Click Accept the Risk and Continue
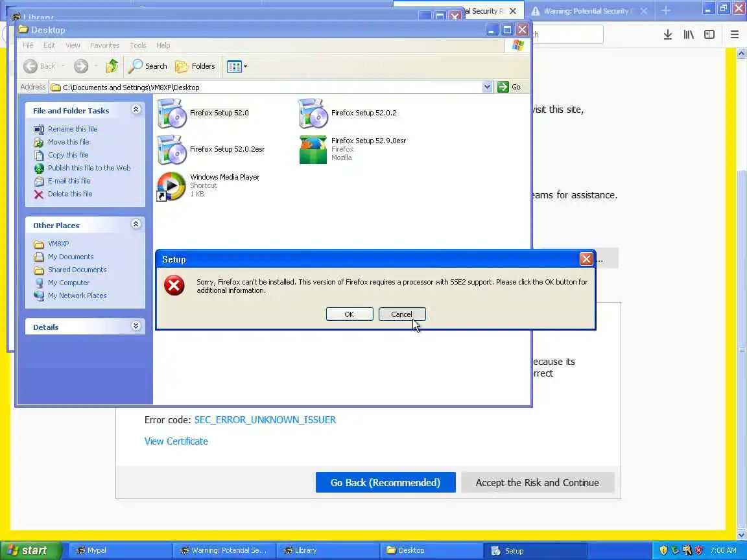This screenshot has width=747, height=560. point(538,482)
